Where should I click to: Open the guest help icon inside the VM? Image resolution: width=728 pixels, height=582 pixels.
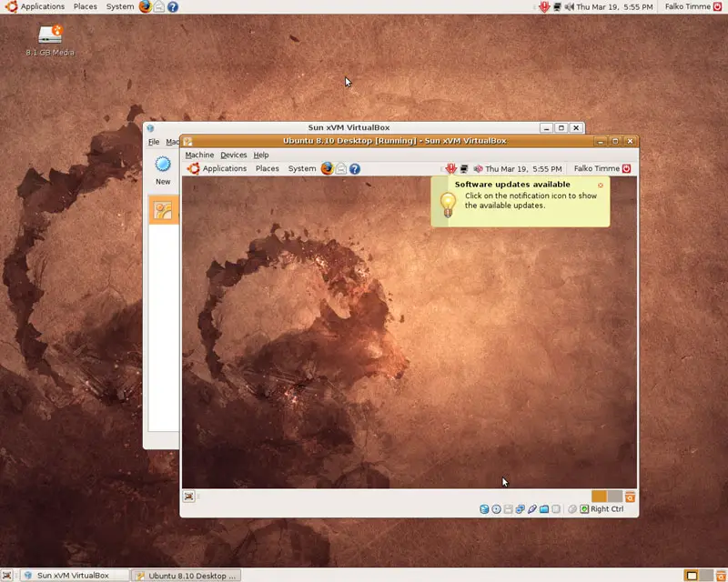coord(355,169)
